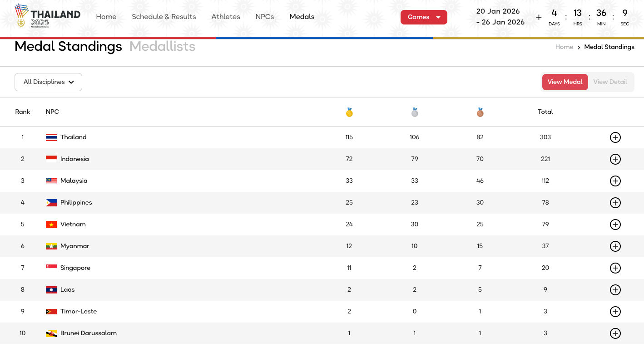Click the Philippines flag icon
Screen dimensions: 644x347
click(51, 203)
